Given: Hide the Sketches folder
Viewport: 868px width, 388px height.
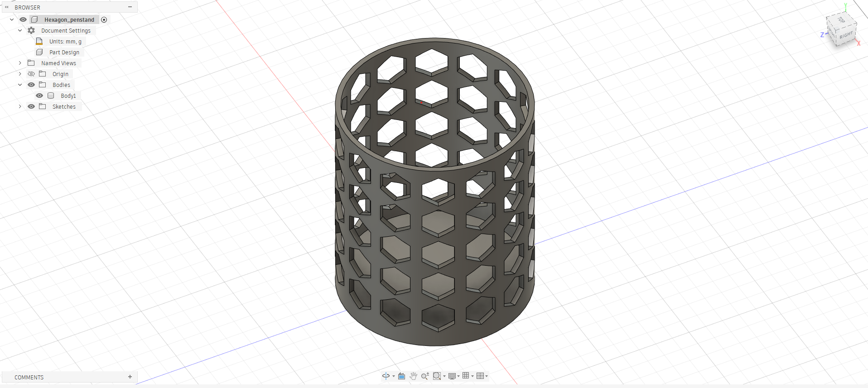Looking at the screenshot, I should click(31, 106).
